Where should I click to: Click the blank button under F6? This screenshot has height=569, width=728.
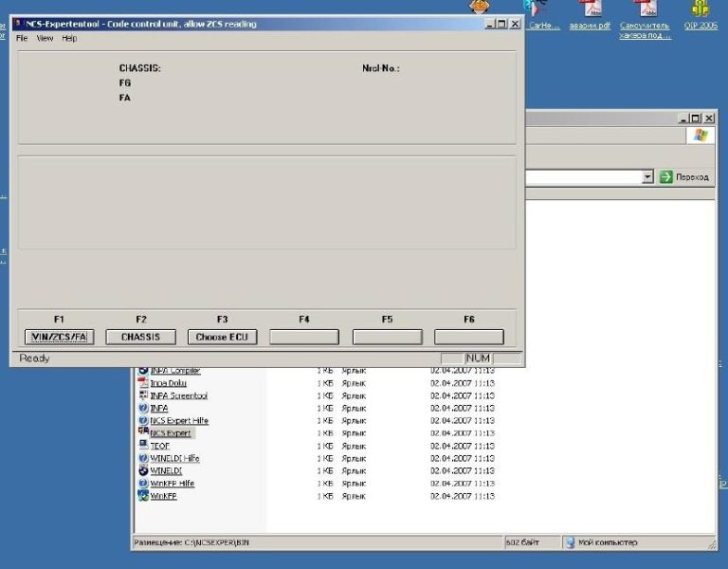(469, 337)
